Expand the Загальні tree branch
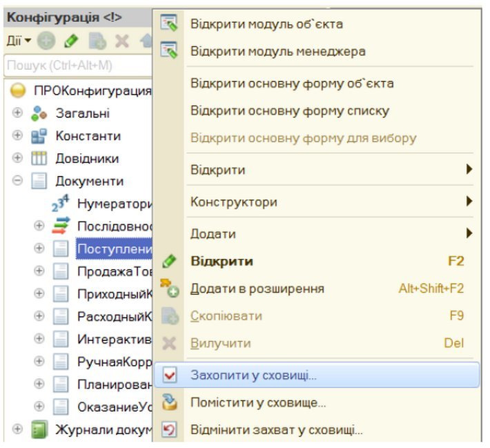 17,113
